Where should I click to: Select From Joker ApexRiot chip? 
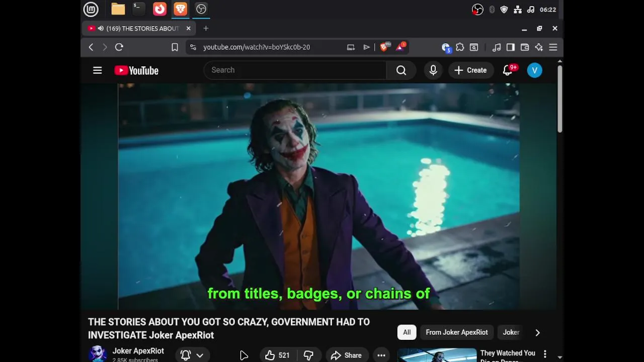[x=457, y=332]
